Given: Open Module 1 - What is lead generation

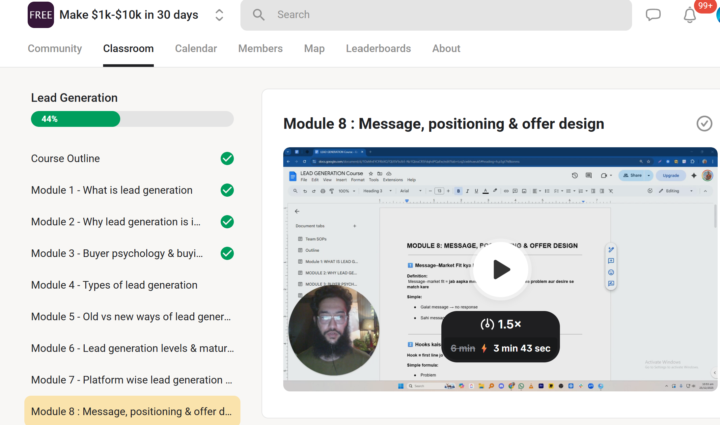Looking at the screenshot, I should point(132,190).
